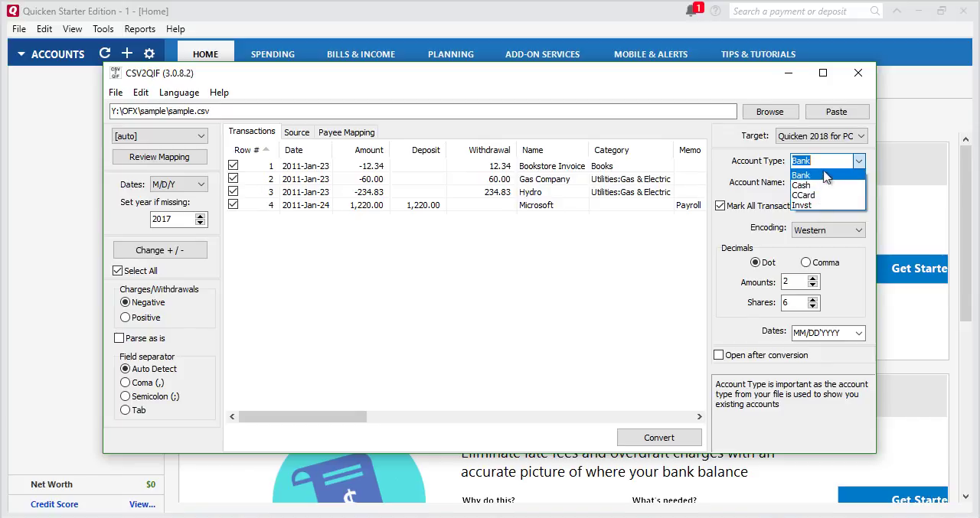Image resolution: width=980 pixels, height=518 pixels.
Task: Click the CSV2QIF app icon in title bar
Action: pos(116,73)
